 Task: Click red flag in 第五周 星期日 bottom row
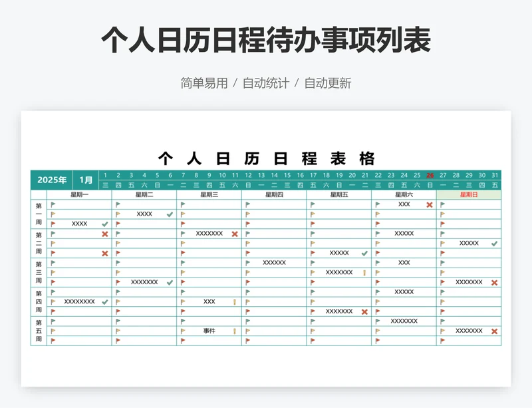coord(442,341)
